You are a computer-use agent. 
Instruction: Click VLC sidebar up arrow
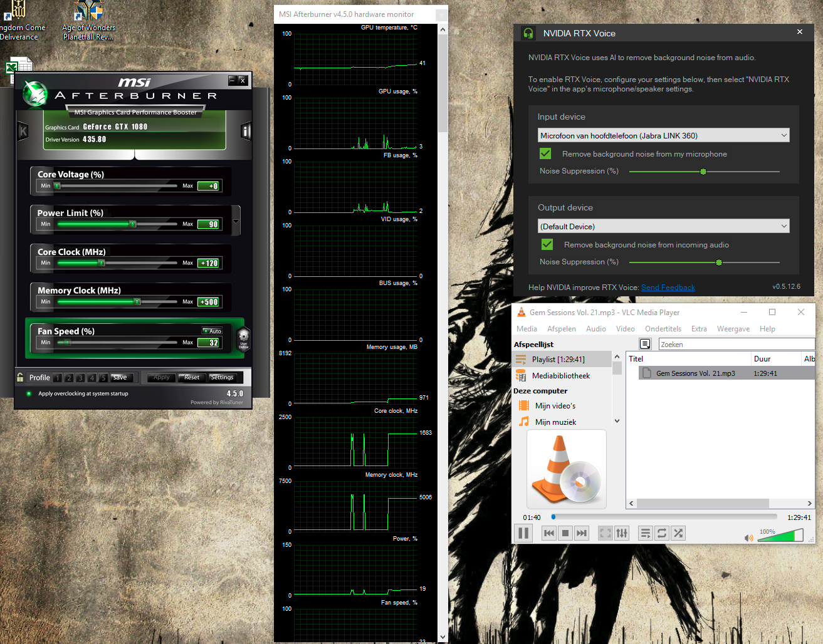[617, 356]
